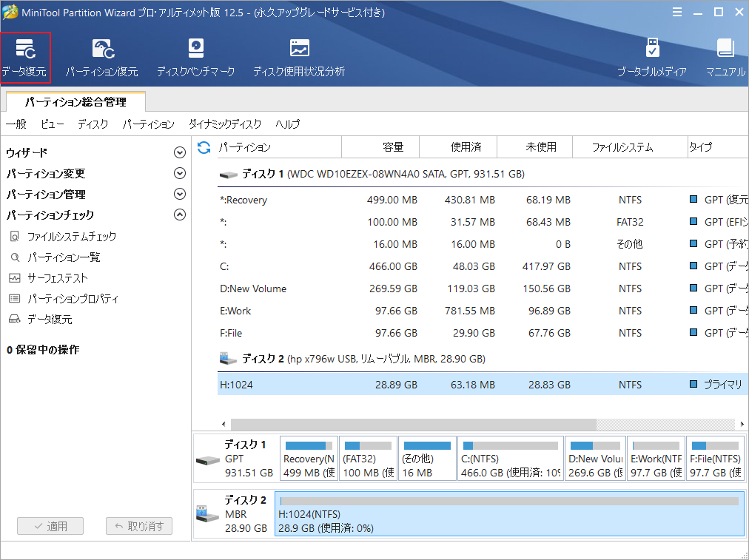Collapse the パーティションチェック section
The image size is (749, 560).
click(x=179, y=214)
